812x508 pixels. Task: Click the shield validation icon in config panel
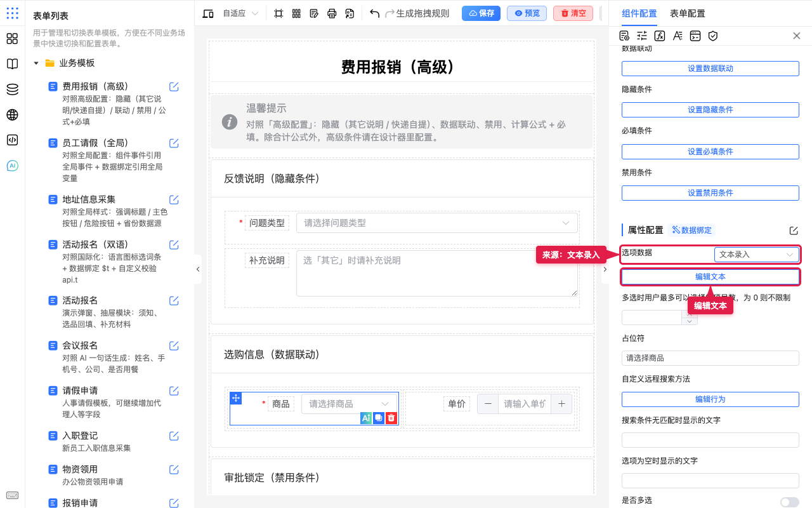[x=713, y=36]
